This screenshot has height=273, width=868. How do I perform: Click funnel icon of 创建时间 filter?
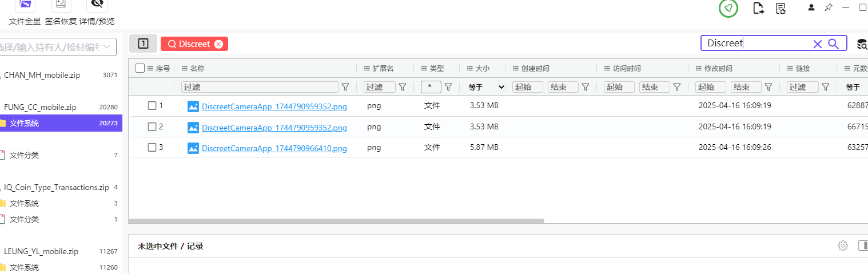586,87
